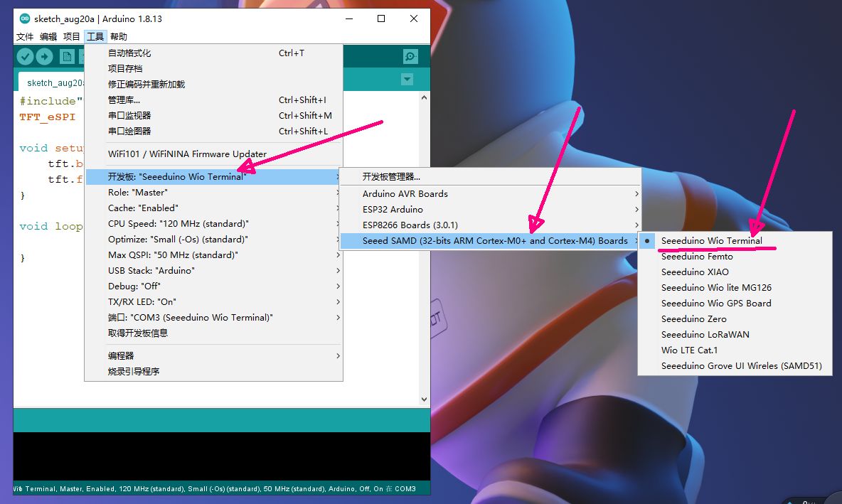Open the 帮助 menu

(x=119, y=36)
